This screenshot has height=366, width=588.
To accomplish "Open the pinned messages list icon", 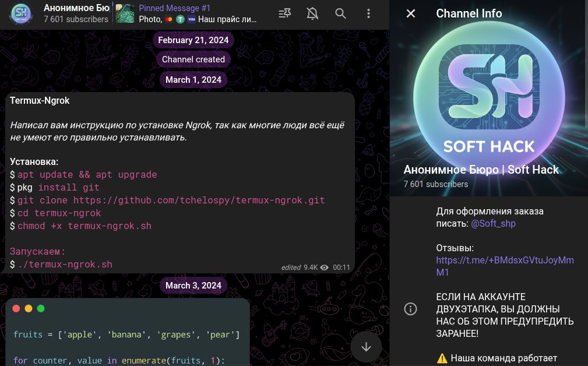I will 284,13.
